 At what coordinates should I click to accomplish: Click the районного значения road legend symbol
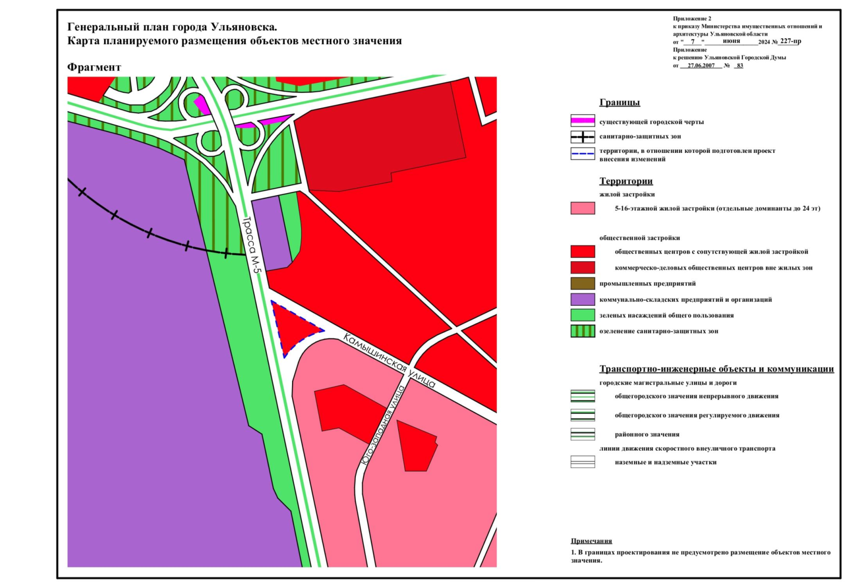582,434
